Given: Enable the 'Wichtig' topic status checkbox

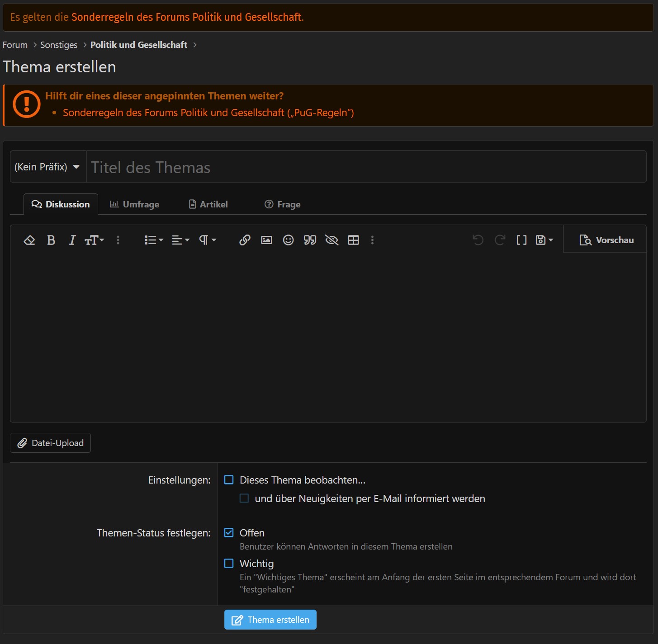Looking at the screenshot, I should click(229, 563).
